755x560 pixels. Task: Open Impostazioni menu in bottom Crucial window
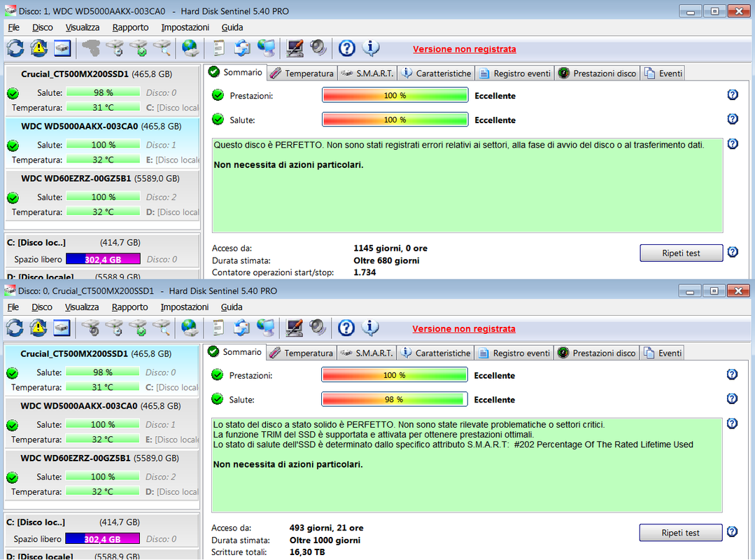(x=185, y=307)
